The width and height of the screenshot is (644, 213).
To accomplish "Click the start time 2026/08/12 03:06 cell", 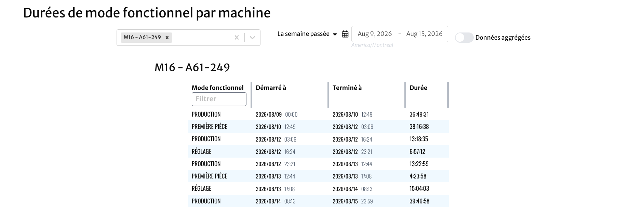I will tap(276, 139).
